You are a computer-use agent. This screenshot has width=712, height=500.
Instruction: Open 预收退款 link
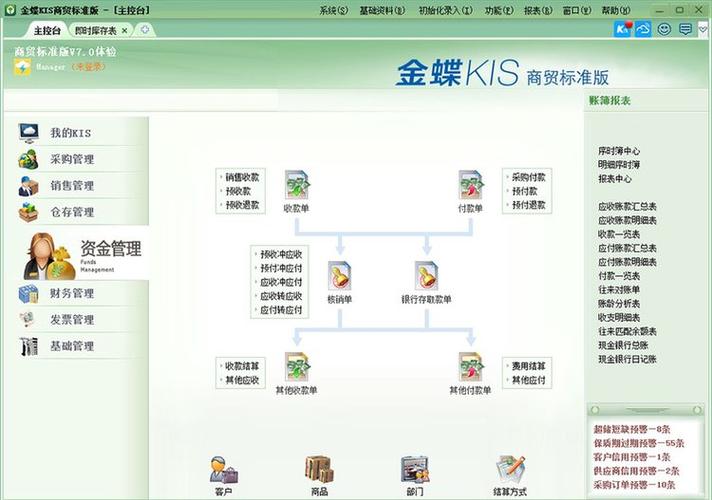242,205
